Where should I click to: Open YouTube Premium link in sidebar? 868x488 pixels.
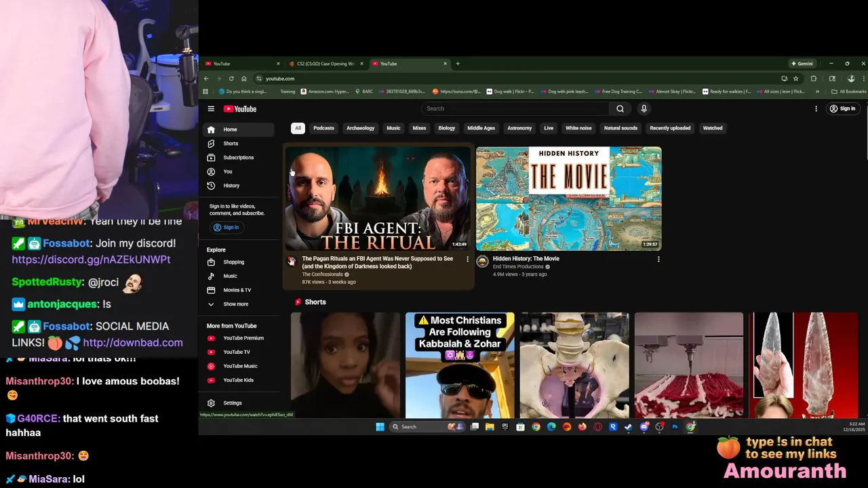238,338
